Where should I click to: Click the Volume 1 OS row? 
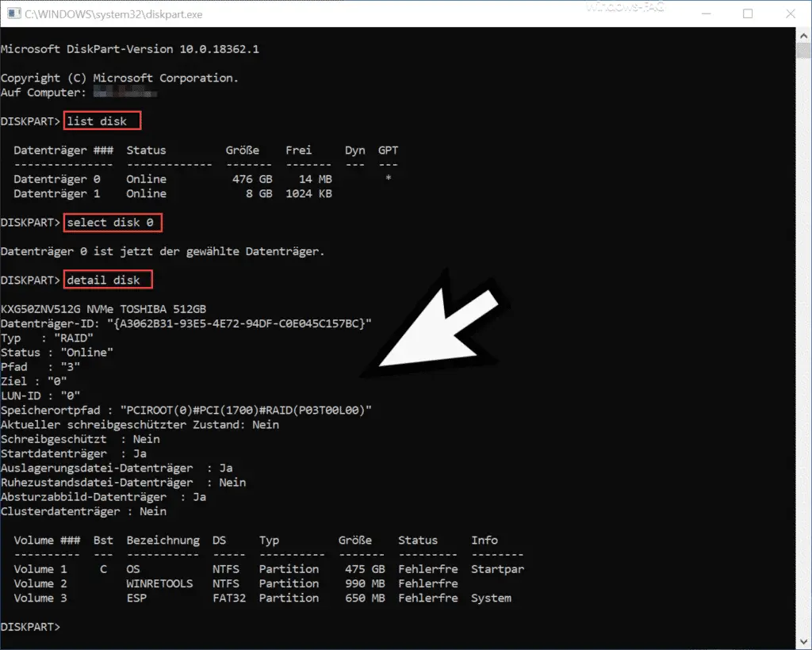269,569
